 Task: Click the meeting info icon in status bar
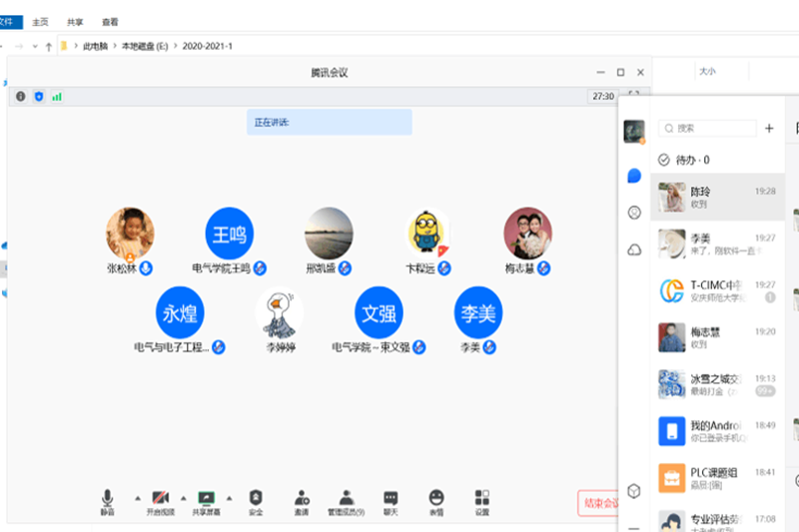point(20,96)
